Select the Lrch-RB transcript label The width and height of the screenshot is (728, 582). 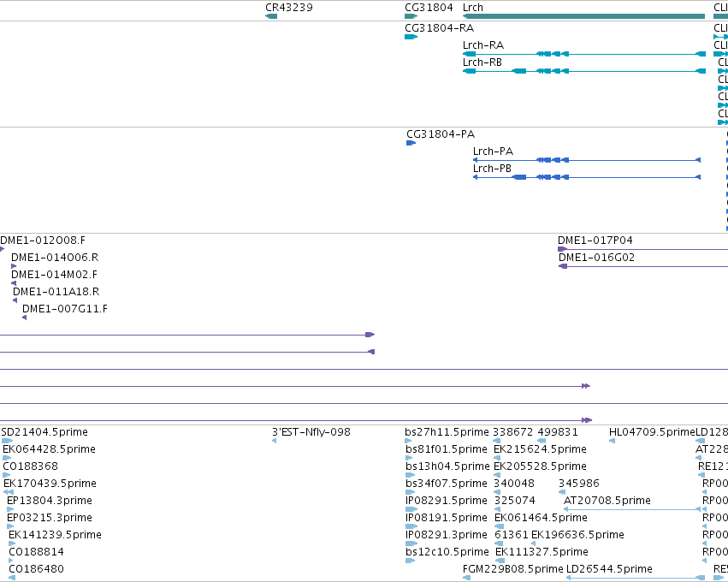click(482, 62)
